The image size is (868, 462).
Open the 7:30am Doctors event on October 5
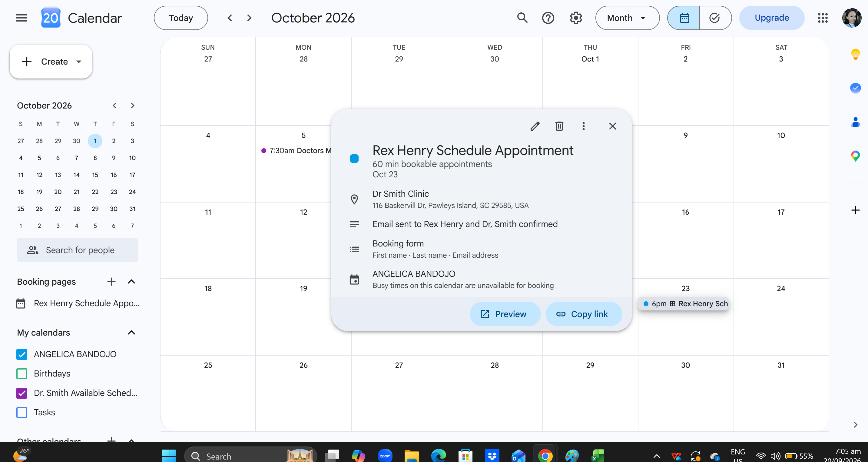tap(296, 151)
